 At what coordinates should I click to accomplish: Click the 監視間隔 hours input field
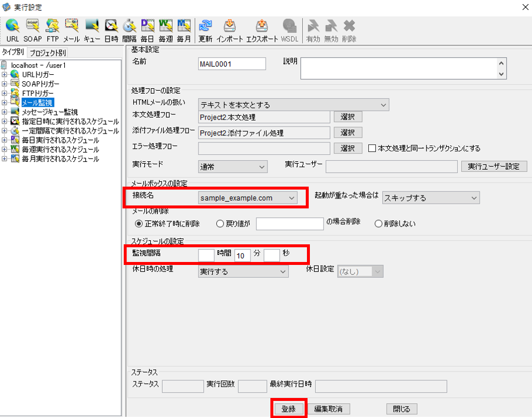click(206, 256)
